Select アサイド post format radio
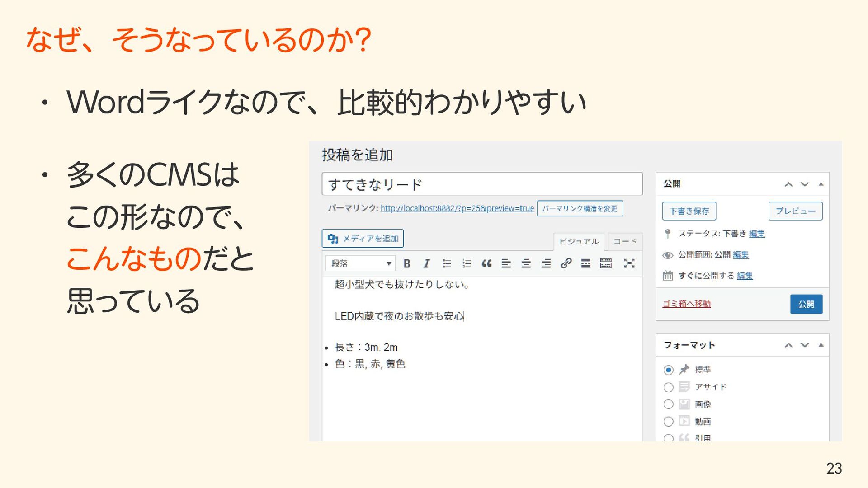 (668, 387)
